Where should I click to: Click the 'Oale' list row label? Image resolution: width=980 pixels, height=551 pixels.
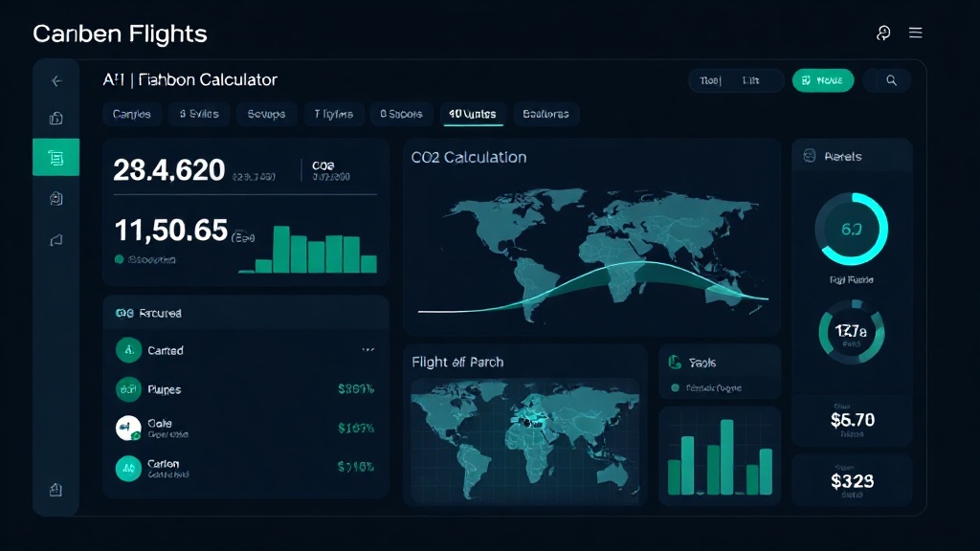(160, 423)
